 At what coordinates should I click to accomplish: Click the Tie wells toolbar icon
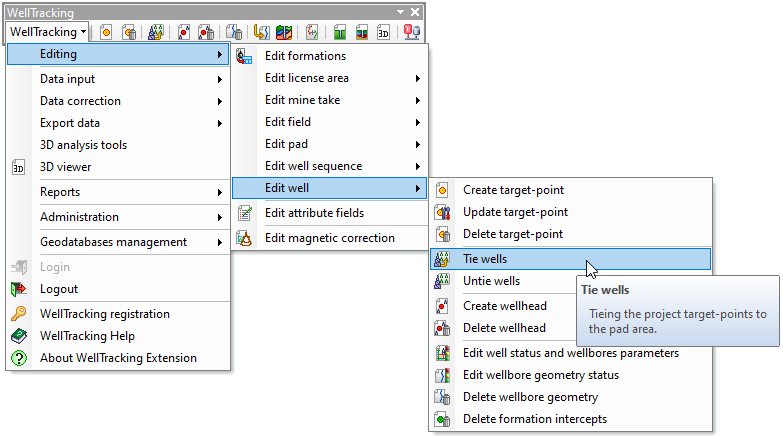pos(156,32)
